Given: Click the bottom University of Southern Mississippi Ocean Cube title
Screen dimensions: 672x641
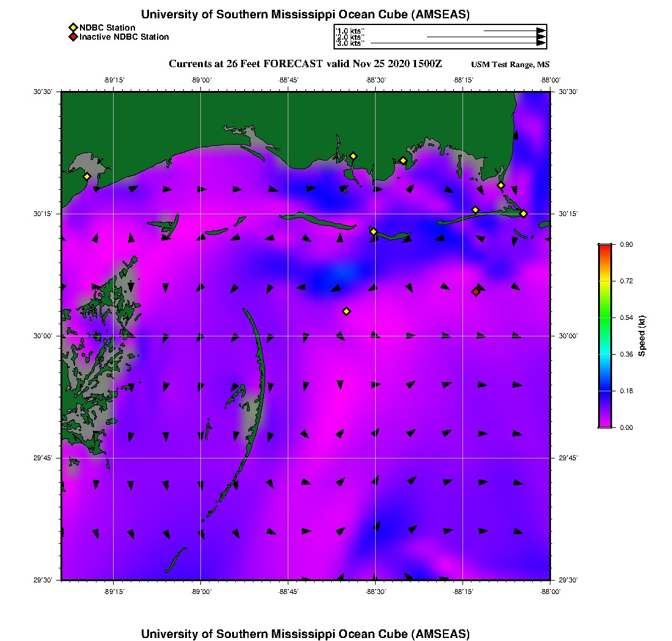Looking at the screenshot, I should (305, 634).
